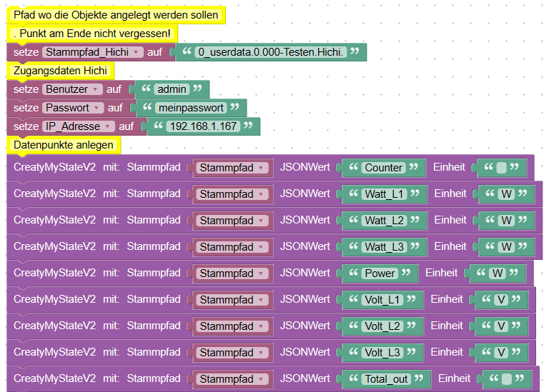Open the Stammpfad_Hichi variable dropdown
544x392 pixels.
click(x=92, y=52)
